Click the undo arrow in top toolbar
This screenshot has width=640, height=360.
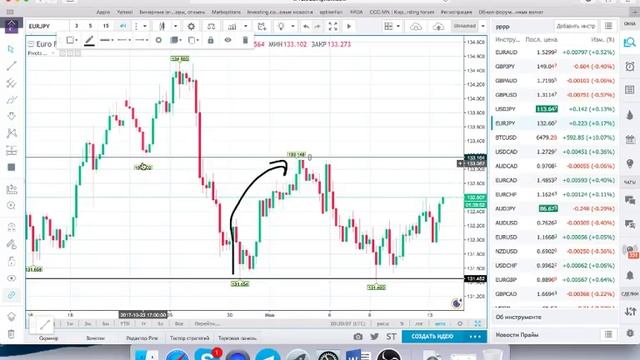(x=306, y=27)
